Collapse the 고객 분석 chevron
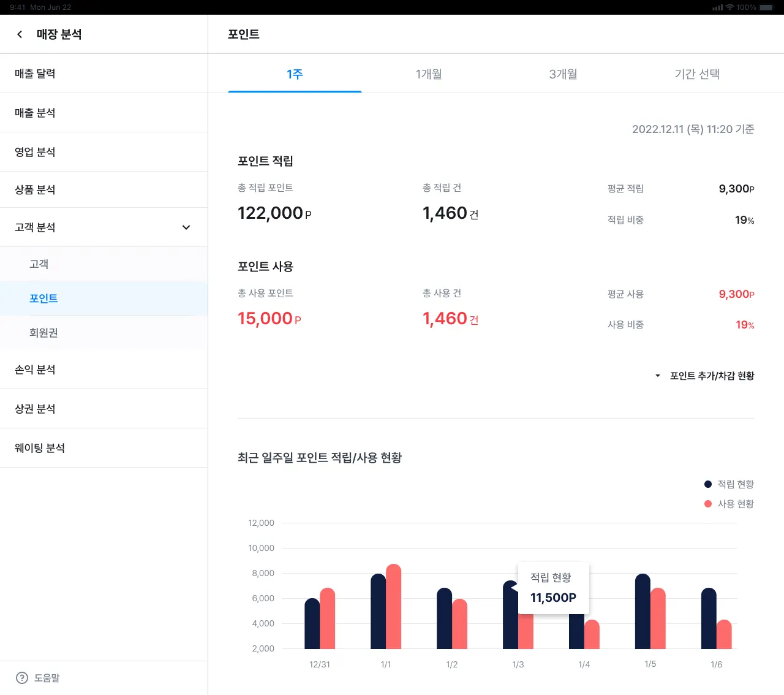This screenshot has width=784, height=695. 186,227
